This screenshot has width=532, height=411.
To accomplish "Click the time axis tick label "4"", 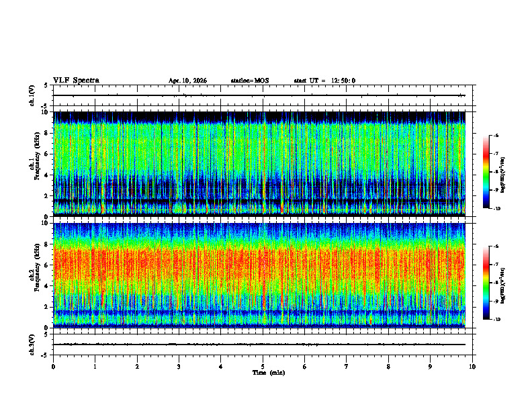I will tap(221, 367).
